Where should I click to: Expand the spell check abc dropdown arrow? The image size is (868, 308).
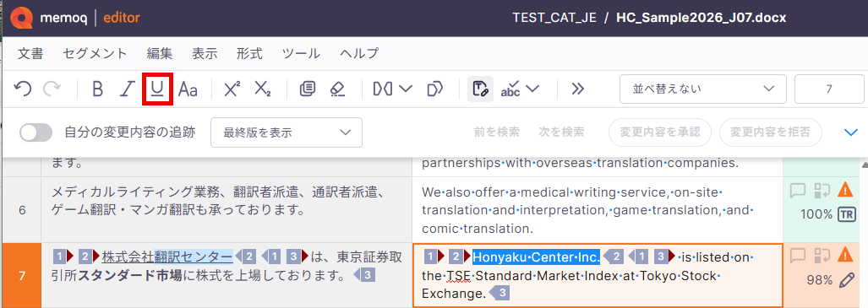[533, 89]
